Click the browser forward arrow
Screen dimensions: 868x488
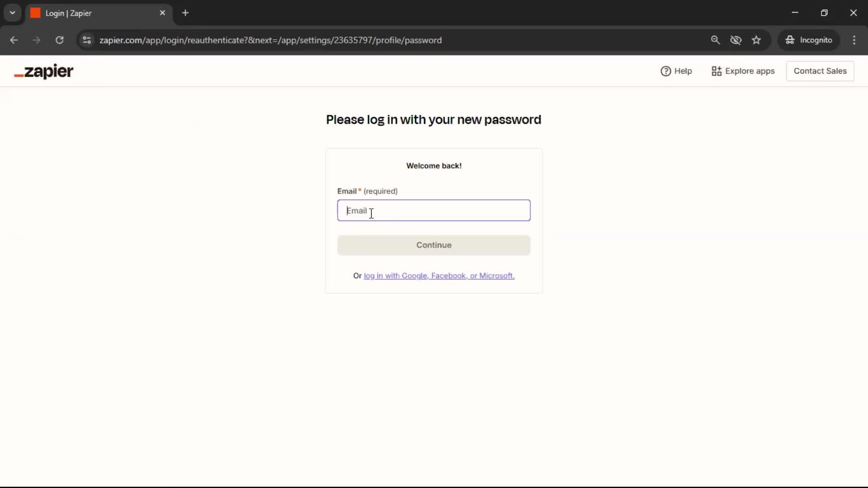coord(36,40)
